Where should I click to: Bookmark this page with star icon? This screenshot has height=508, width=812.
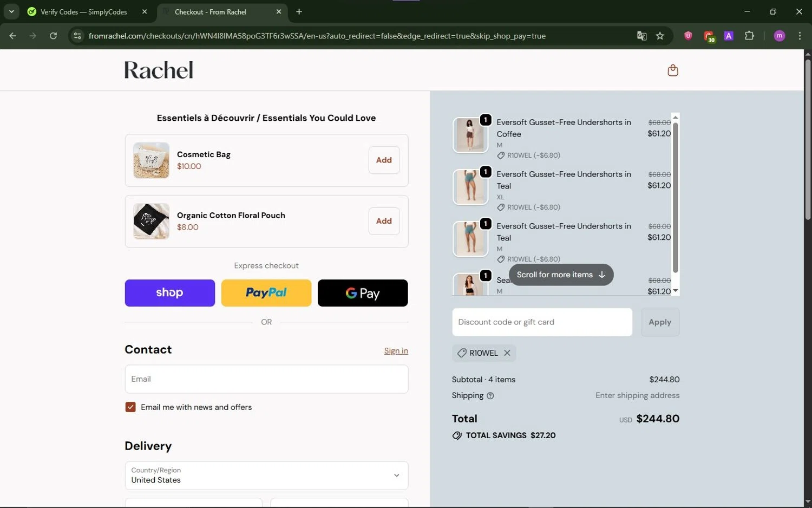660,36
